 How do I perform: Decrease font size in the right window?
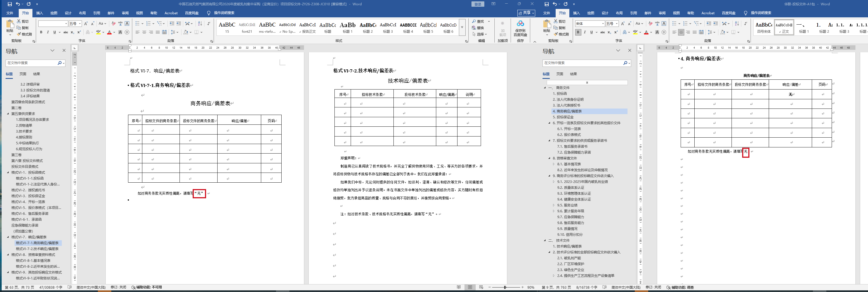tap(629, 23)
